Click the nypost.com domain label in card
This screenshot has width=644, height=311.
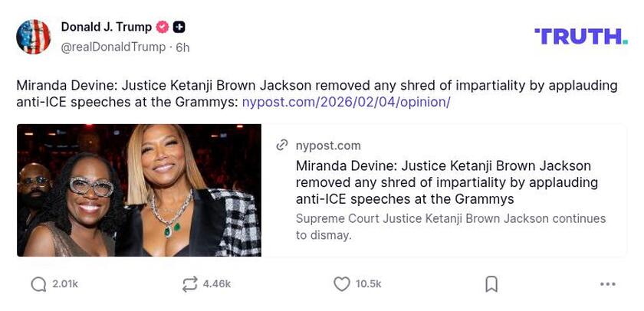pyautogui.click(x=328, y=146)
